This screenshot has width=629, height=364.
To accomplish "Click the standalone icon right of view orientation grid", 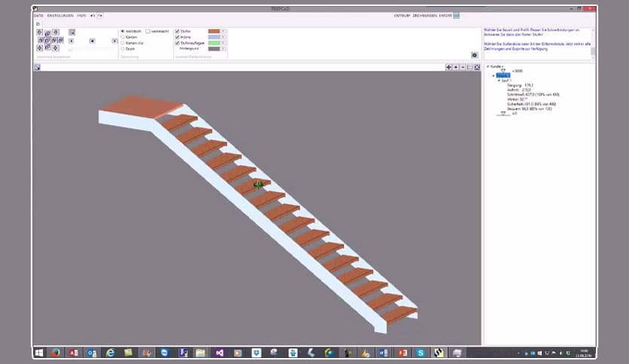I will (x=71, y=32).
